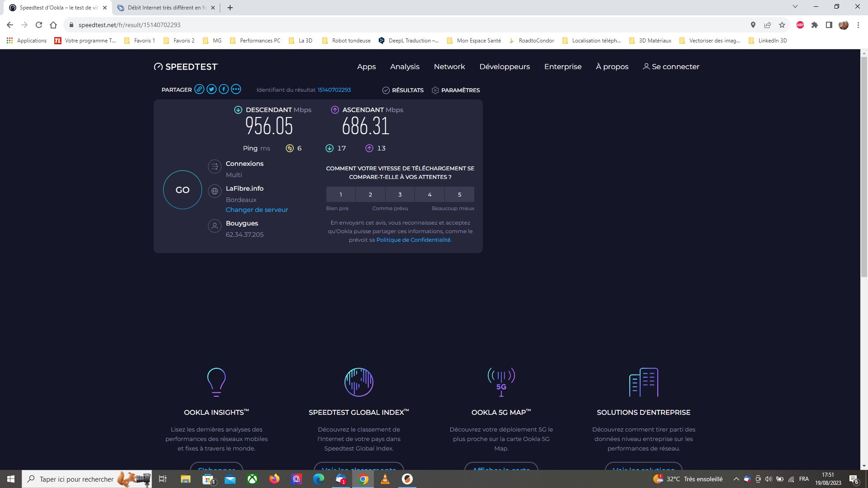The width and height of the screenshot is (868, 488).
Task: Click the Speedtest logo
Action: [x=186, y=67]
